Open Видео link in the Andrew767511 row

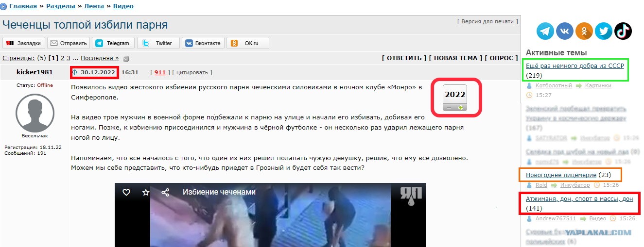(598, 218)
